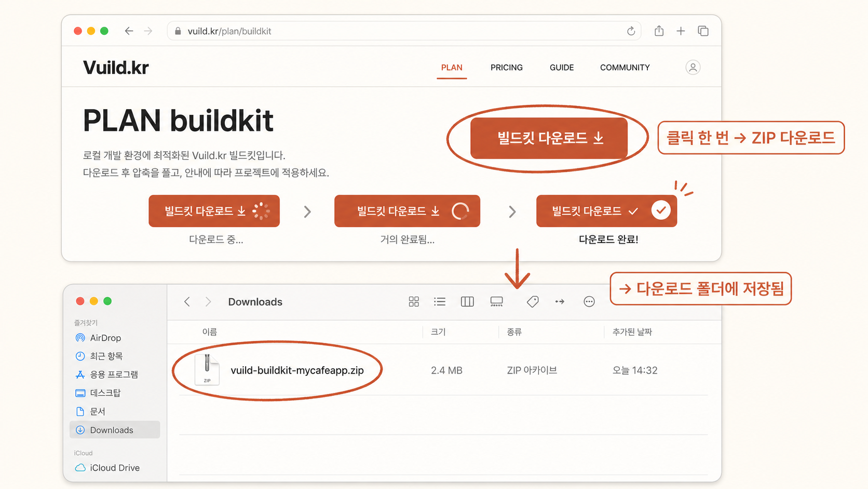Reload the page with the refresh icon
This screenshot has width=868, height=489.
pos(631,31)
